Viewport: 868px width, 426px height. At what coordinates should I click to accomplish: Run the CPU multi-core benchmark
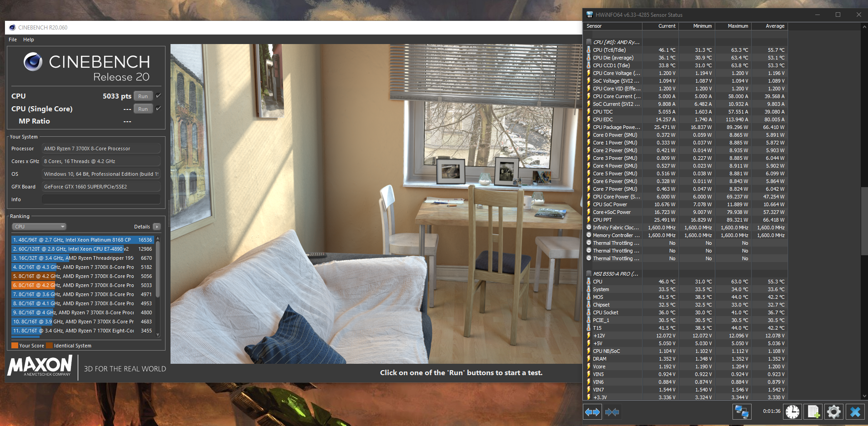tap(143, 96)
